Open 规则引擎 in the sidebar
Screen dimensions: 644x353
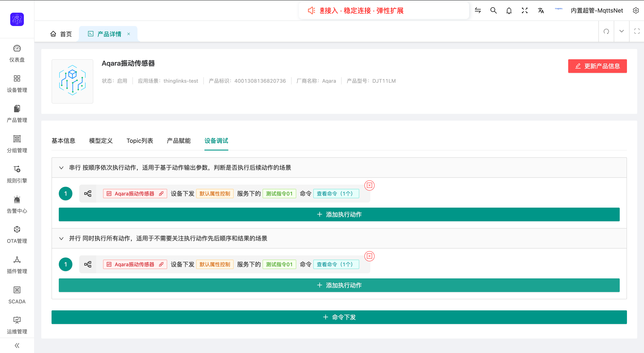17,174
